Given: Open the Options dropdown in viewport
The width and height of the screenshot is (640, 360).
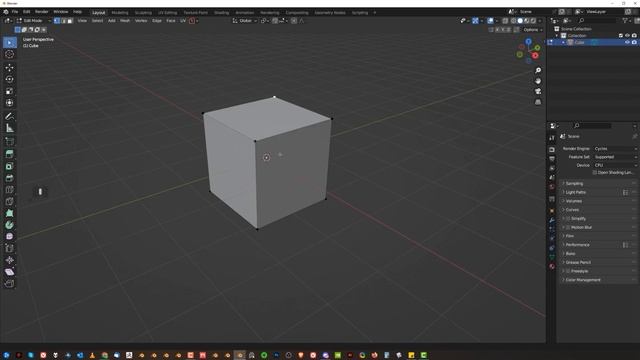Looking at the screenshot, I should click(x=533, y=30).
